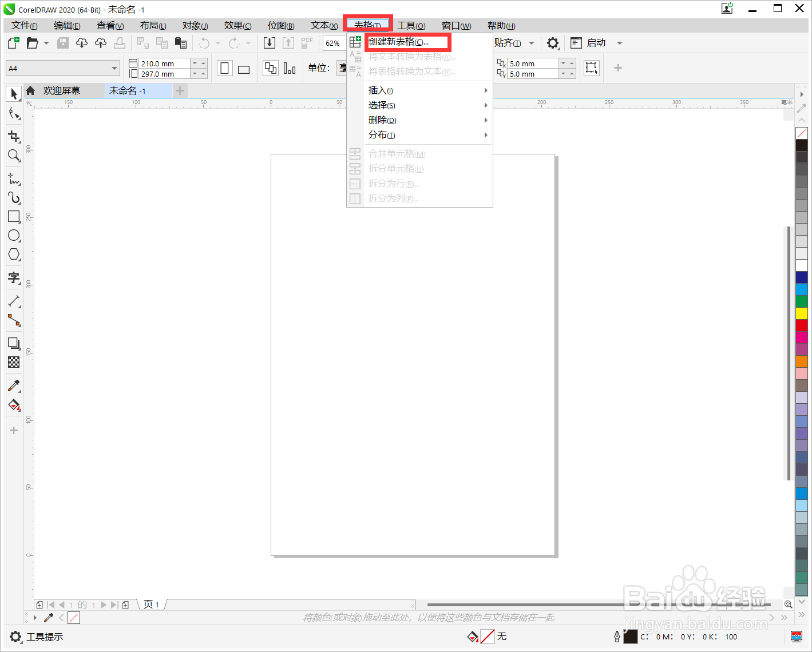This screenshot has width=812, height=652.
Task: Select the Artistic Media tool
Action: pos(14,197)
